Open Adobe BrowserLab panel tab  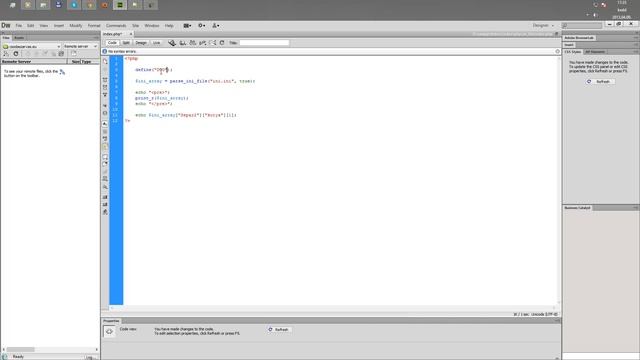(579, 38)
